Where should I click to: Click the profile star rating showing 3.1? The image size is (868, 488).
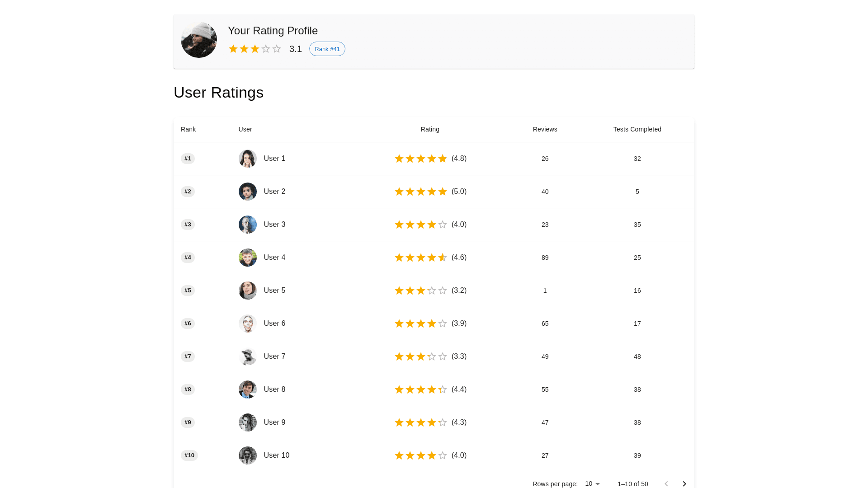pos(255,49)
